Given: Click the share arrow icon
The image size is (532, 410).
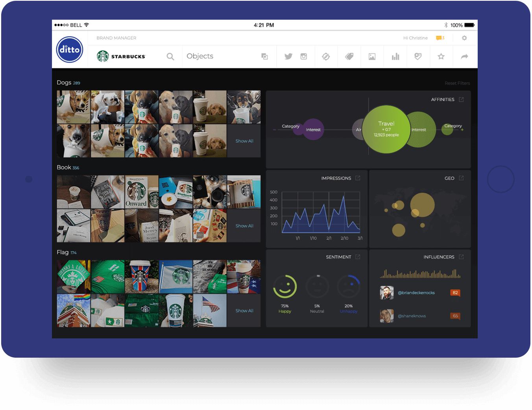Looking at the screenshot, I should pyautogui.click(x=464, y=57).
